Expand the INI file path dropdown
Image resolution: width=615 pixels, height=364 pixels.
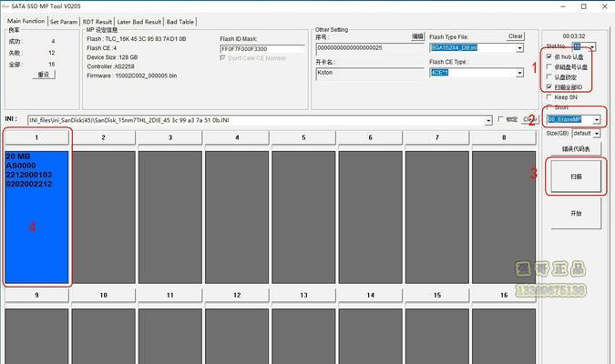pos(488,121)
